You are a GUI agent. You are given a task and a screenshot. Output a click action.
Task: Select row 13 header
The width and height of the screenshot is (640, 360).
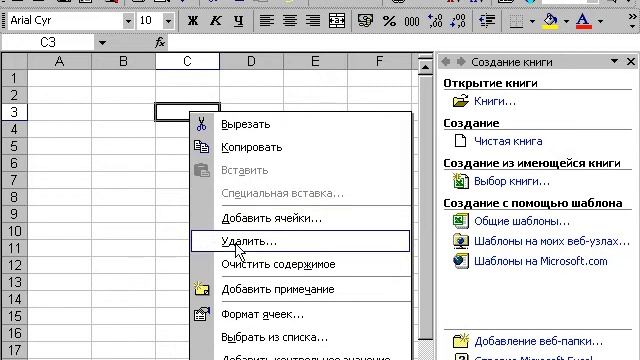14,282
